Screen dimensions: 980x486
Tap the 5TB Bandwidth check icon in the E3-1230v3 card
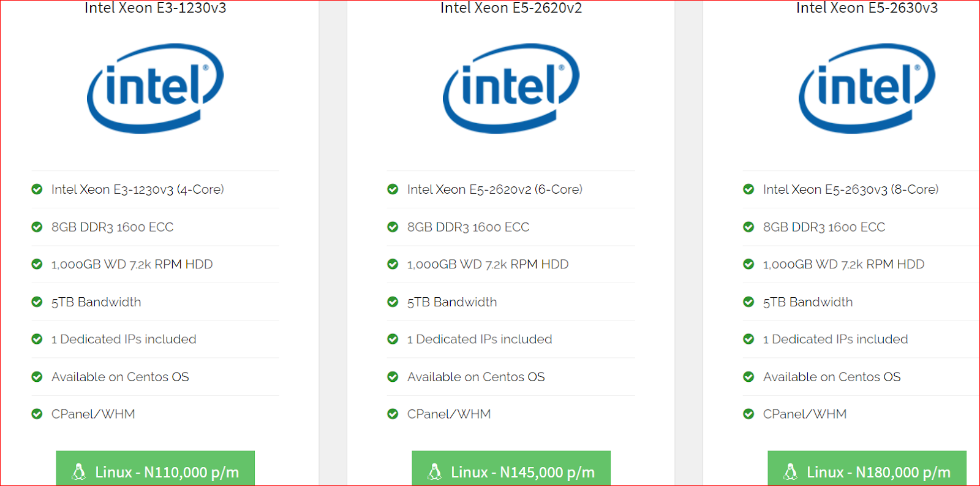[37, 302]
